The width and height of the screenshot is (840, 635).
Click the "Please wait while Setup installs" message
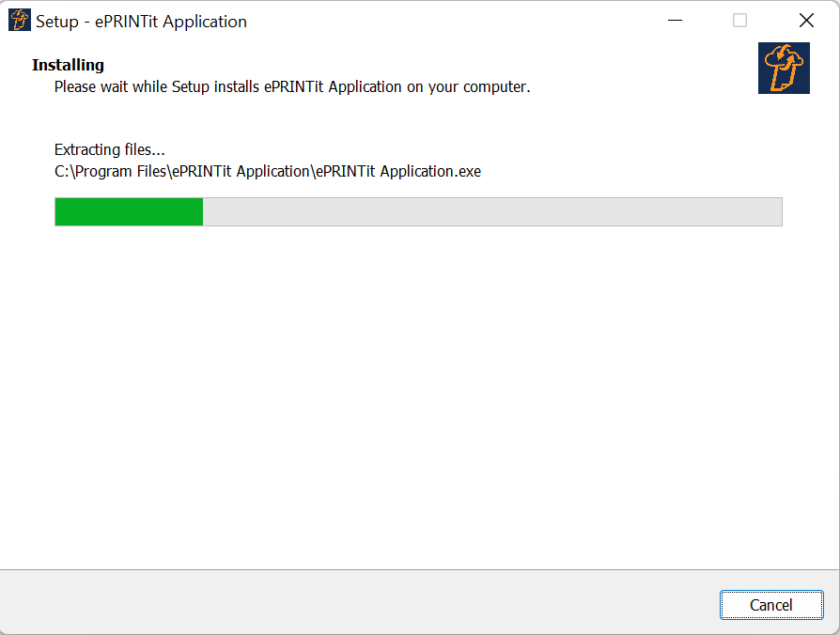(x=292, y=86)
